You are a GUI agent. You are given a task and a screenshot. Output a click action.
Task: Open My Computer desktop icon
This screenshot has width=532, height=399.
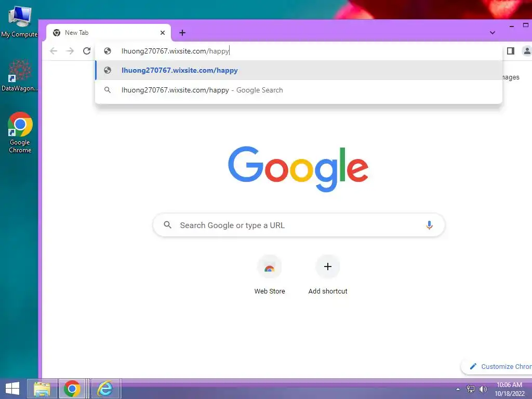[x=19, y=22]
